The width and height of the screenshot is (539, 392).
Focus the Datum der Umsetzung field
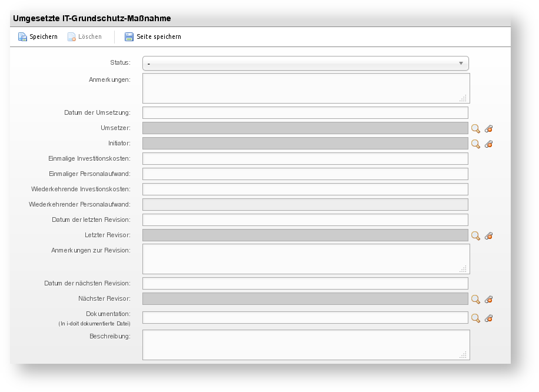point(305,113)
